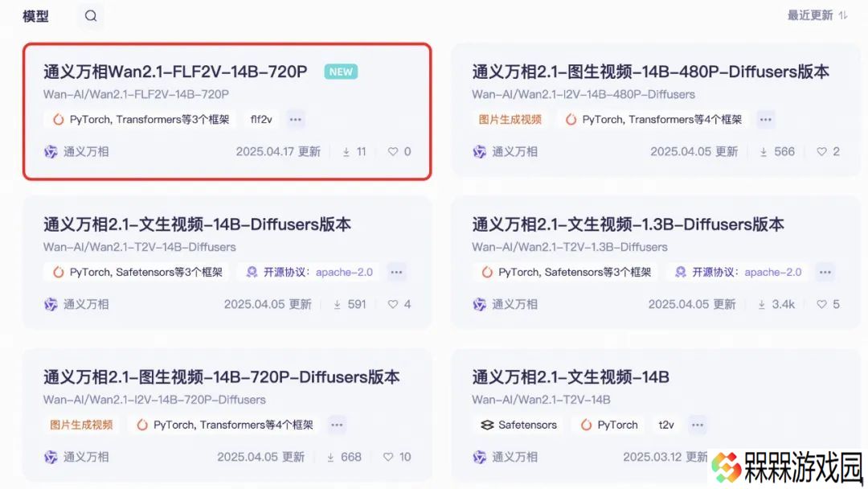Open 通义万相Wan2.1-FLF2V-14B-720P model title
The image size is (868, 489).
click(x=175, y=72)
